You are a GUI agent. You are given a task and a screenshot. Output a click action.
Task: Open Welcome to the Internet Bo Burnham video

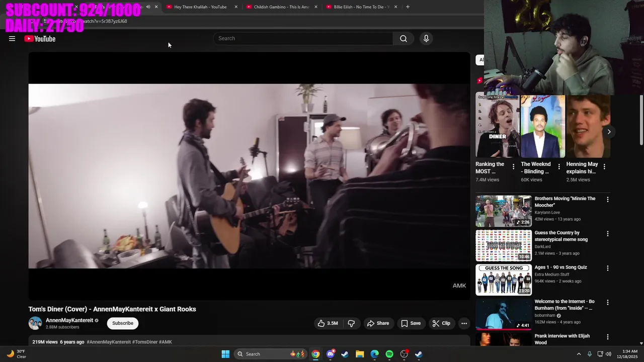click(504, 314)
